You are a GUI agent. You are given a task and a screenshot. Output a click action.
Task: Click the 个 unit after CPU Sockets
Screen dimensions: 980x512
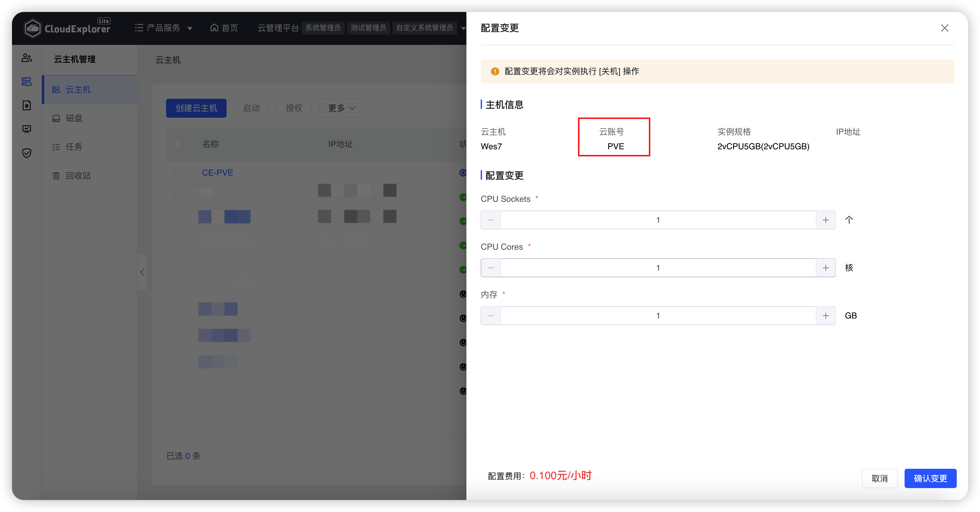pyautogui.click(x=849, y=220)
